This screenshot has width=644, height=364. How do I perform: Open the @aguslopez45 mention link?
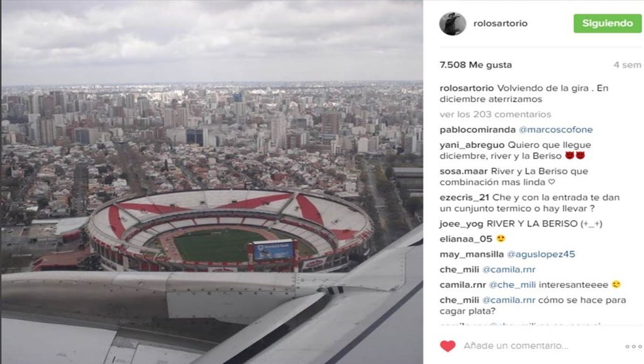(541, 254)
